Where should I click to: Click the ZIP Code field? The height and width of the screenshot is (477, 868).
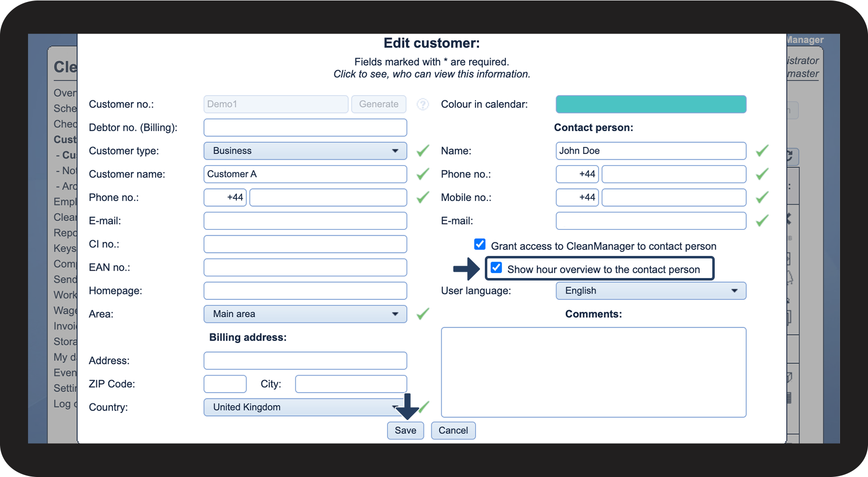(225, 384)
